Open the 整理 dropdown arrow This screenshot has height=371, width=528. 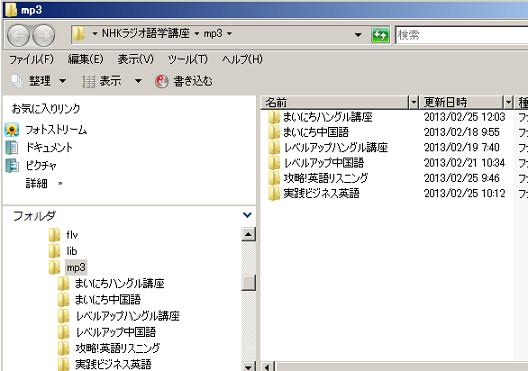coord(63,81)
